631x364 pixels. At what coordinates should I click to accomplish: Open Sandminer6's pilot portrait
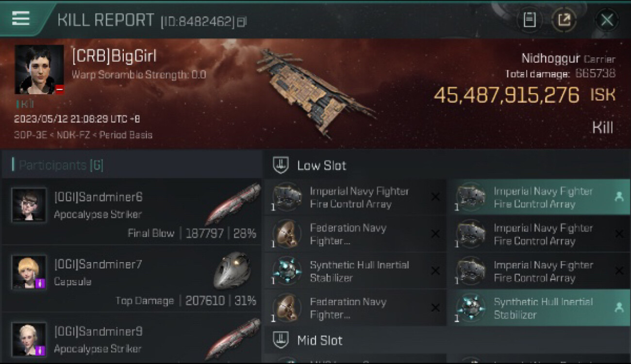pyautogui.click(x=29, y=205)
